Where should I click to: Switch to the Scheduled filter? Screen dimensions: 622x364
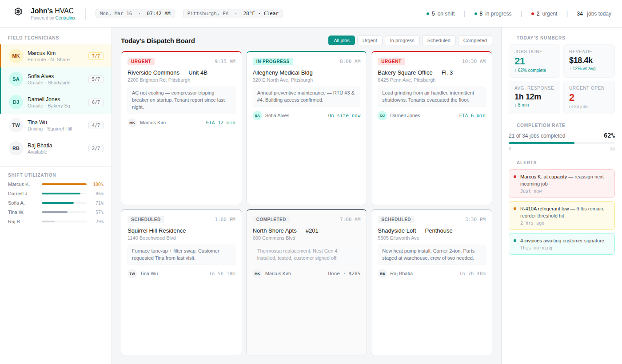click(x=439, y=40)
